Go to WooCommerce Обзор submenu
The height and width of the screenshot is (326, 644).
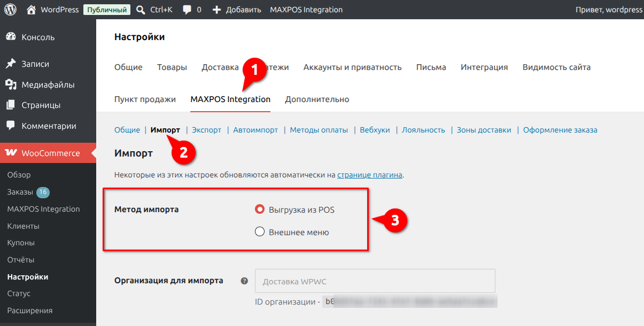point(19,175)
